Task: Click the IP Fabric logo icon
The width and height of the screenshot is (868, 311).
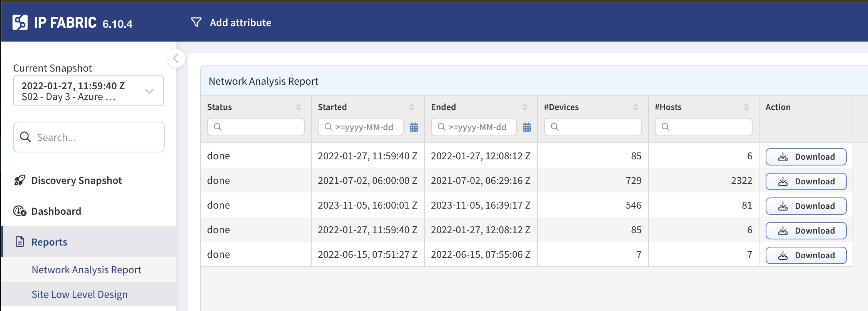Action: 20,22
